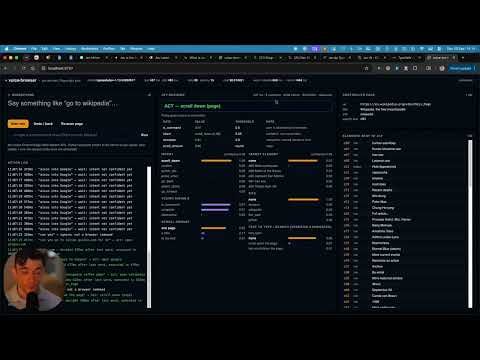This screenshot has width=480, height=360.
Task: Open the View menu
Action: point(57,49)
